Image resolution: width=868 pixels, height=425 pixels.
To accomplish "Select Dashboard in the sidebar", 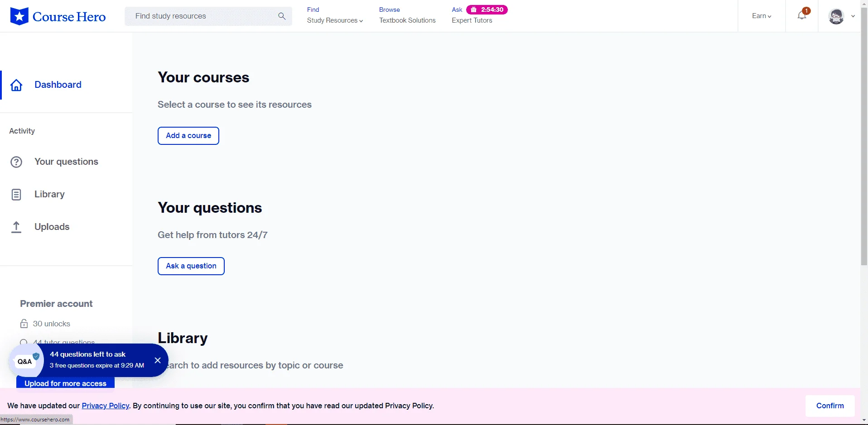I will click(58, 85).
